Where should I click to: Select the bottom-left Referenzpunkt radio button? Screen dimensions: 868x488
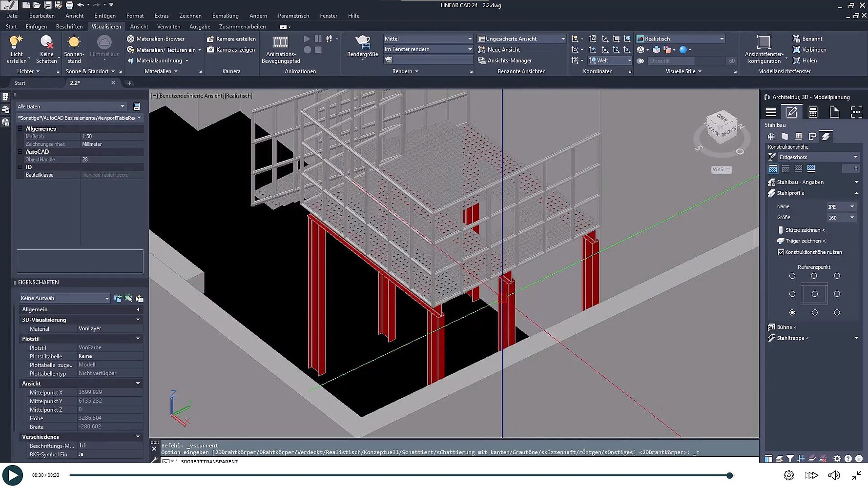click(x=792, y=312)
